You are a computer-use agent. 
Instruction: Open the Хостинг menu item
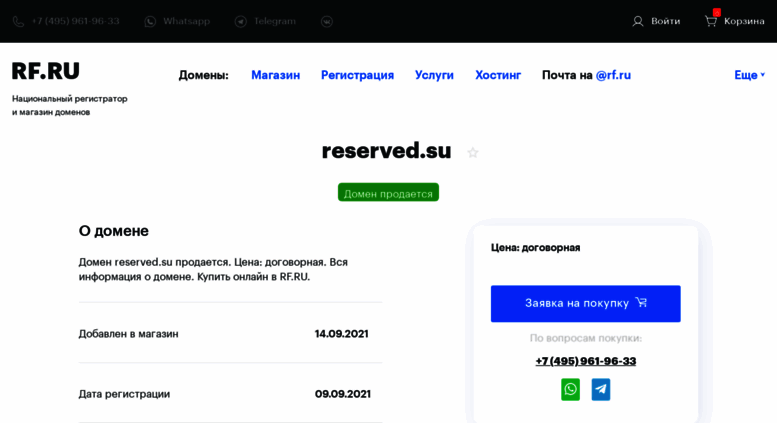tap(498, 75)
